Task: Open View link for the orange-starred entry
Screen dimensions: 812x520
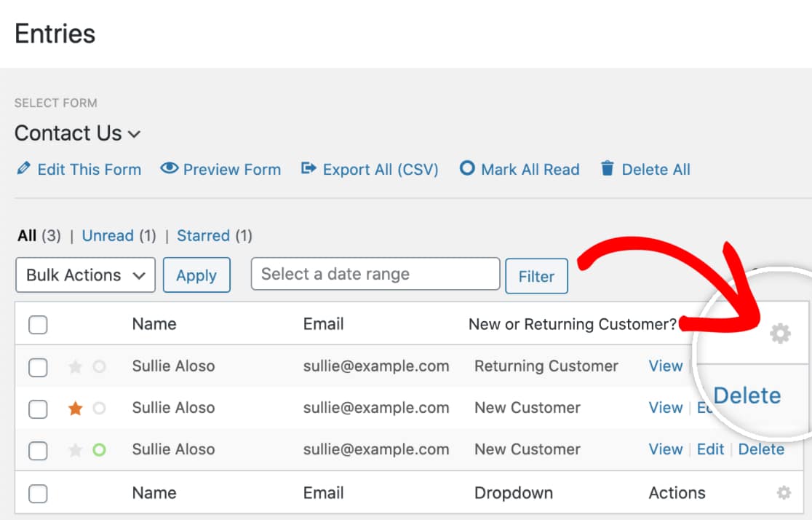Action: (x=666, y=408)
